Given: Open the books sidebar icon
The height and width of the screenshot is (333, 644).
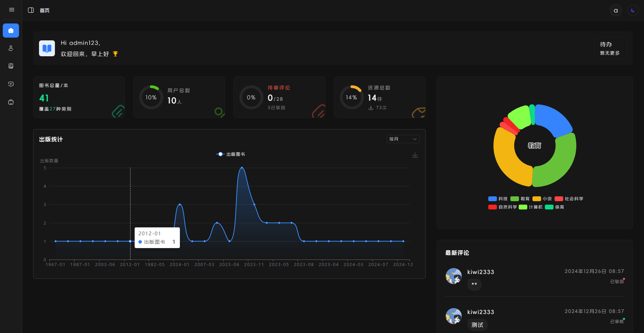Looking at the screenshot, I should point(11,66).
